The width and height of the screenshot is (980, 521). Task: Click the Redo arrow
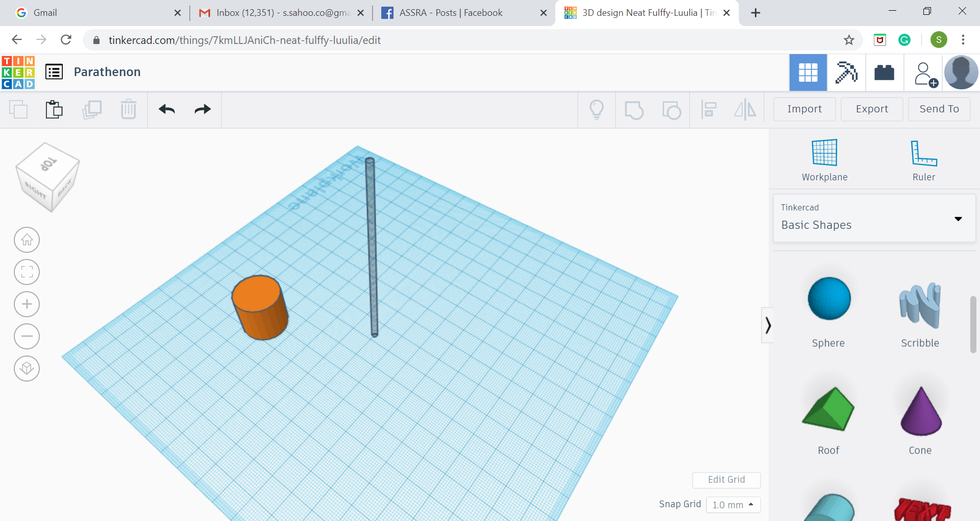pyautogui.click(x=203, y=109)
